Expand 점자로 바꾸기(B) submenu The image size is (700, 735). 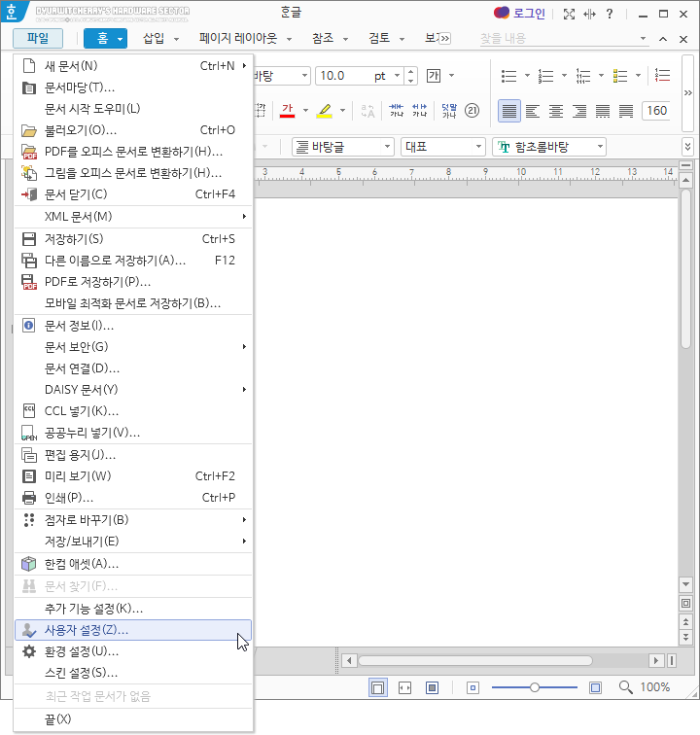pos(133,520)
